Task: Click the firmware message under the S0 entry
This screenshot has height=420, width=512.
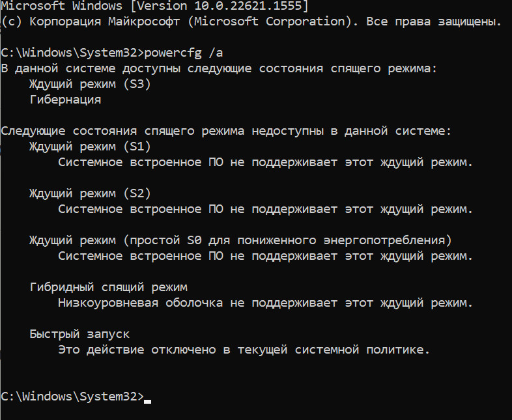Action: click(x=265, y=256)
